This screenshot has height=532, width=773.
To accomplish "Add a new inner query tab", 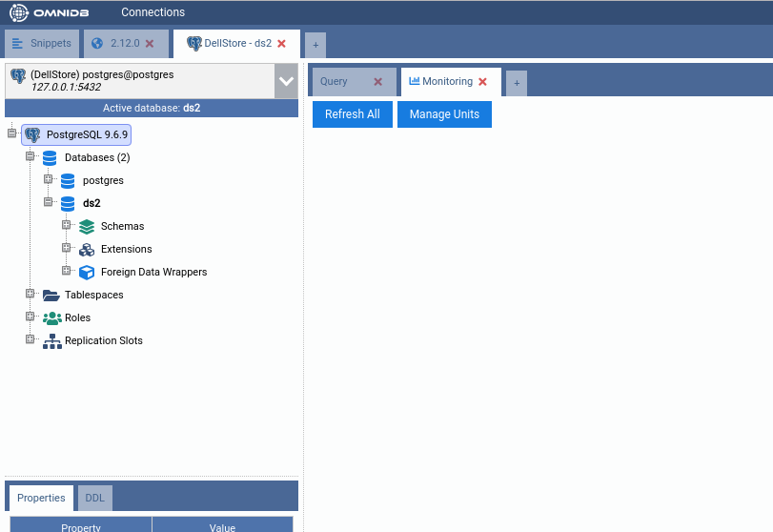I will [x=517, y=83].
